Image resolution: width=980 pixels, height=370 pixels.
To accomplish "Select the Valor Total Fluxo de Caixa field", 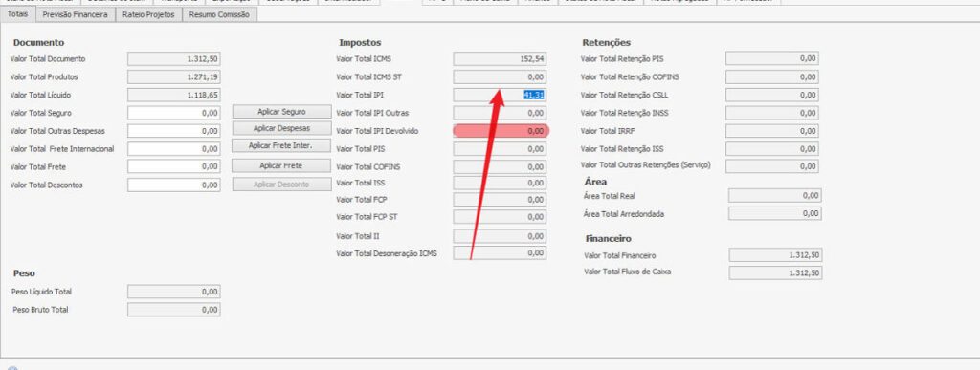I will pos(775,272).
